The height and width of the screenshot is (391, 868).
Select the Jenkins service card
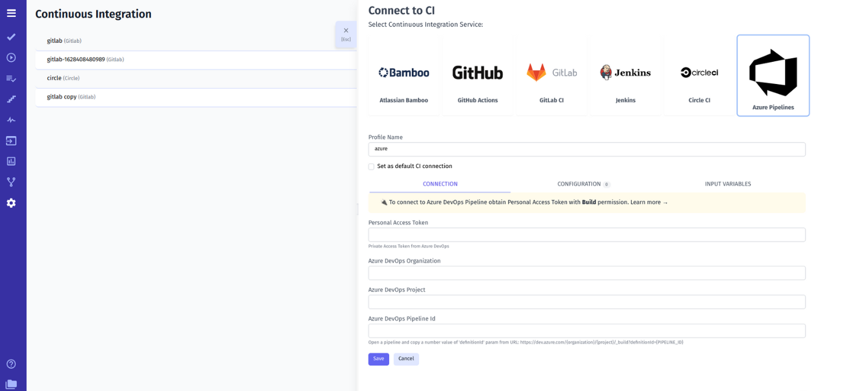[625, 75]
